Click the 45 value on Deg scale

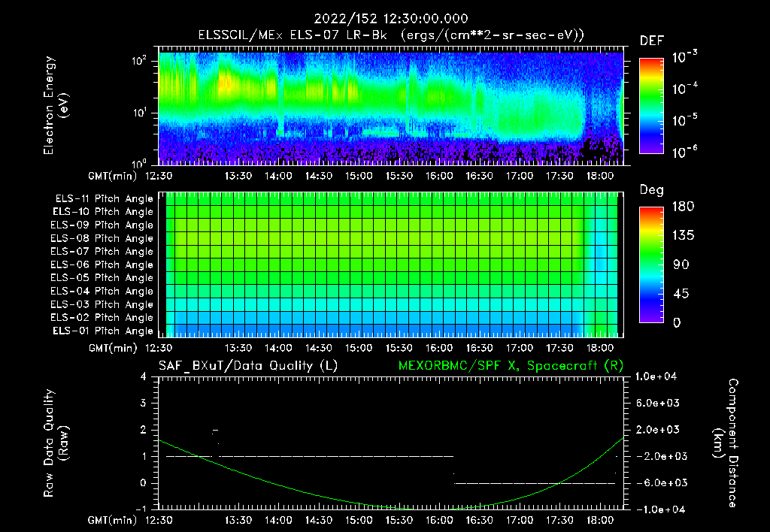point(681,294)
